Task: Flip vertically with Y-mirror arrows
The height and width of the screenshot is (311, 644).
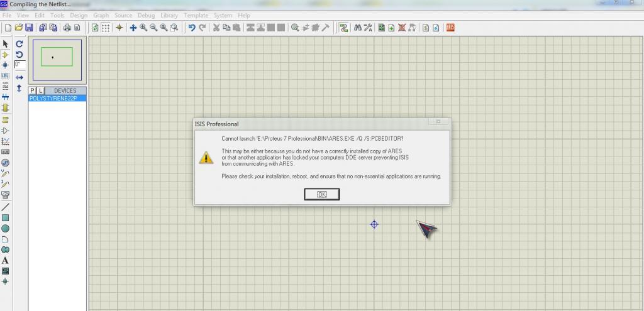Action: coord(19,88)
